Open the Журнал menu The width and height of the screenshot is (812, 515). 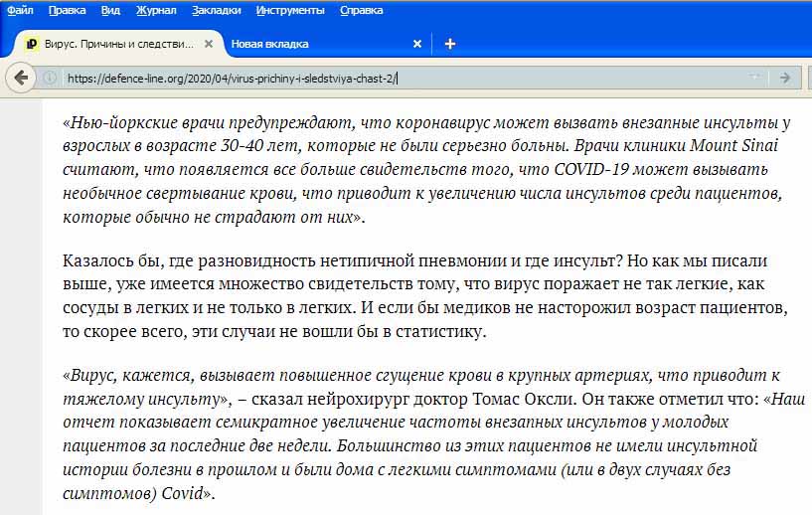pos(156,10)
